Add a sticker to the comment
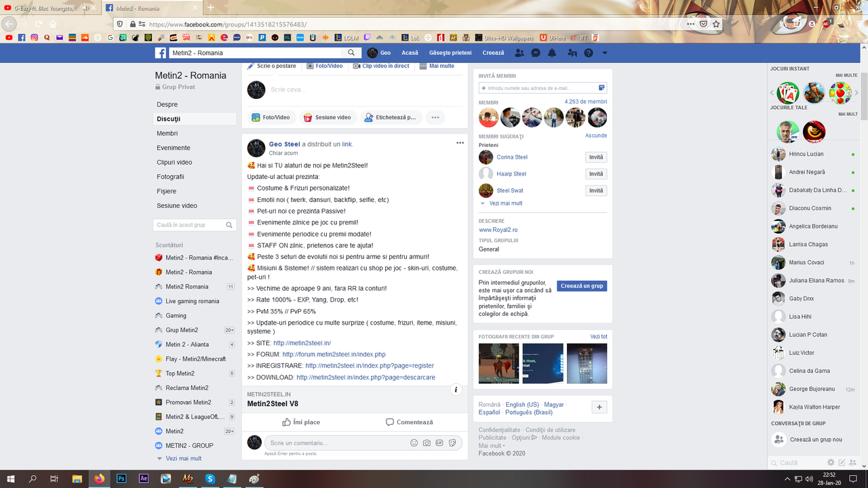Viewport: 868px width, 488px height. [452, 443]
